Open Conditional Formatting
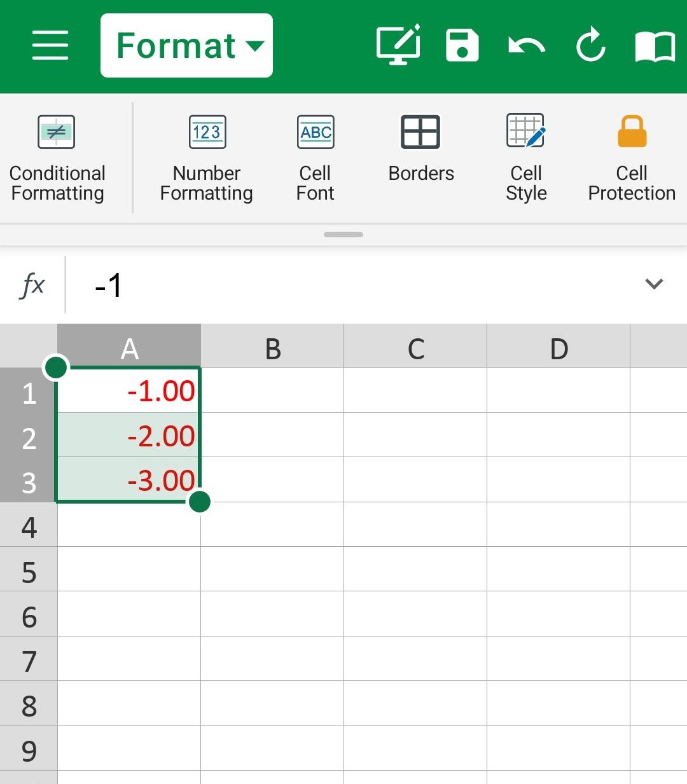 point(57,158)
